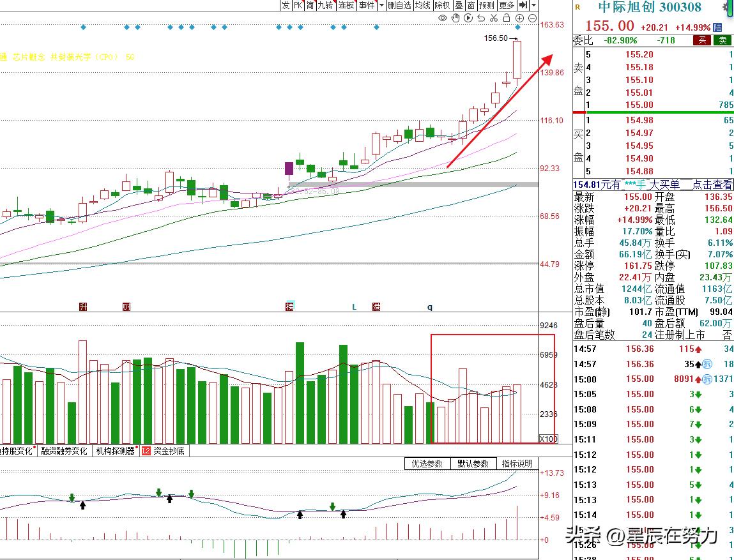The height and width of the screenshot is (560, 734).
Task: Click 点击查看 link for big orders
Action: [712, 185]
